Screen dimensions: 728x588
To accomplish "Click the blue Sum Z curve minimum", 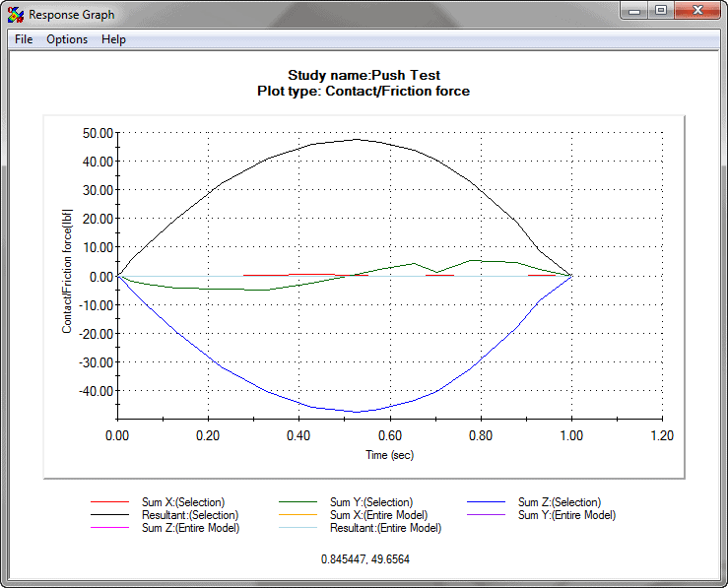I will point(357,412).
